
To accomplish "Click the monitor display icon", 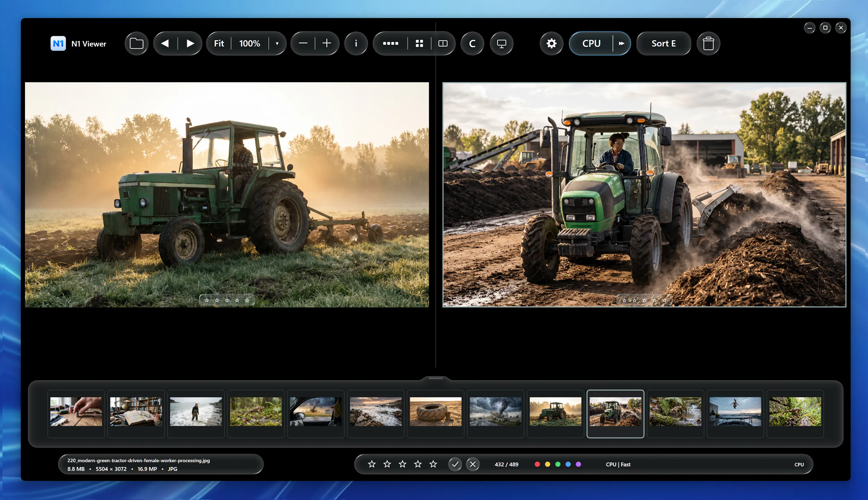I will coord(501,43).
